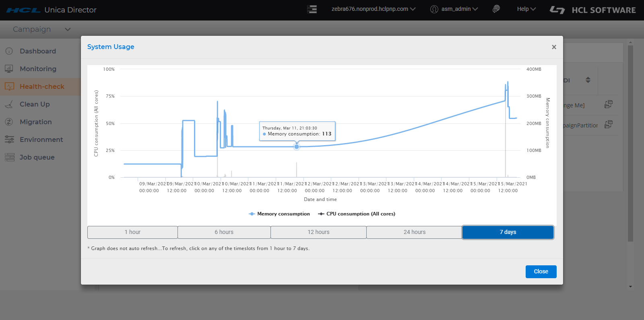
Task: Open the asm_admin user menu
Action: [454, 9]
